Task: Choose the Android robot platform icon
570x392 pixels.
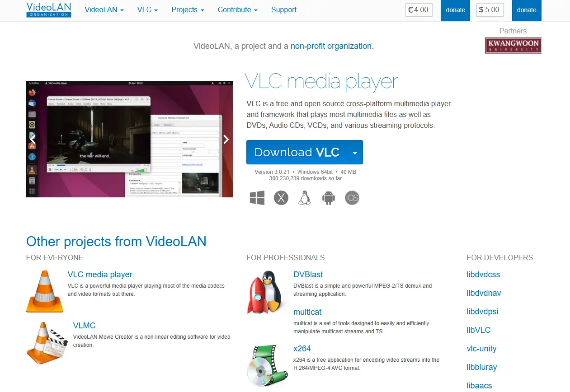Action: point(329,198)
